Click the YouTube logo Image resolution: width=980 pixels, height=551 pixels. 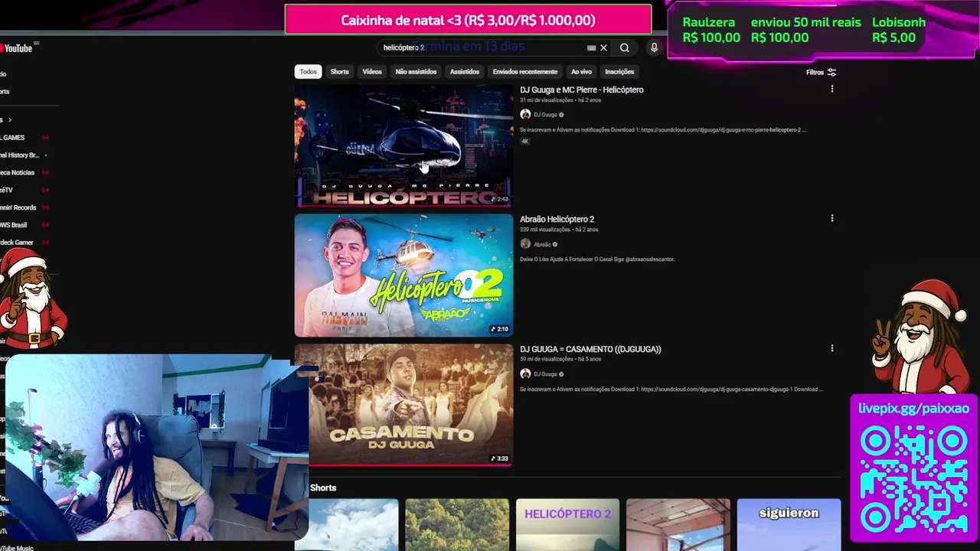click(17, 48)
